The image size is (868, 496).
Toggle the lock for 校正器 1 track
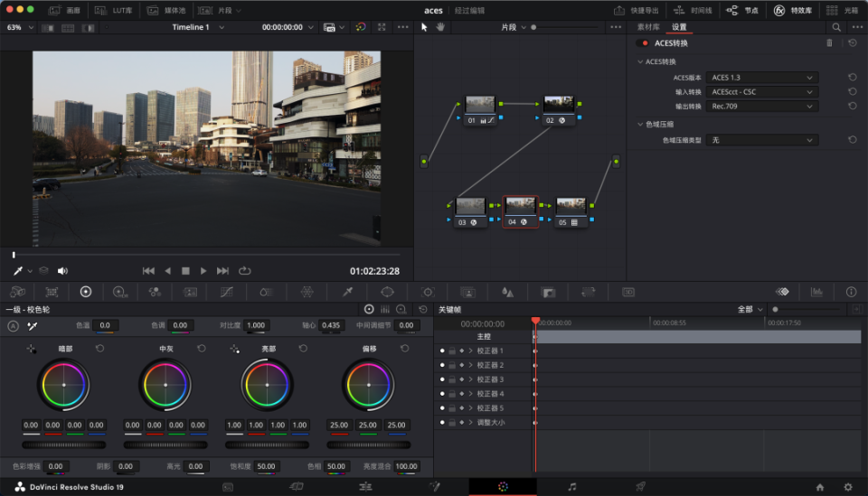(x=451, y=351)
